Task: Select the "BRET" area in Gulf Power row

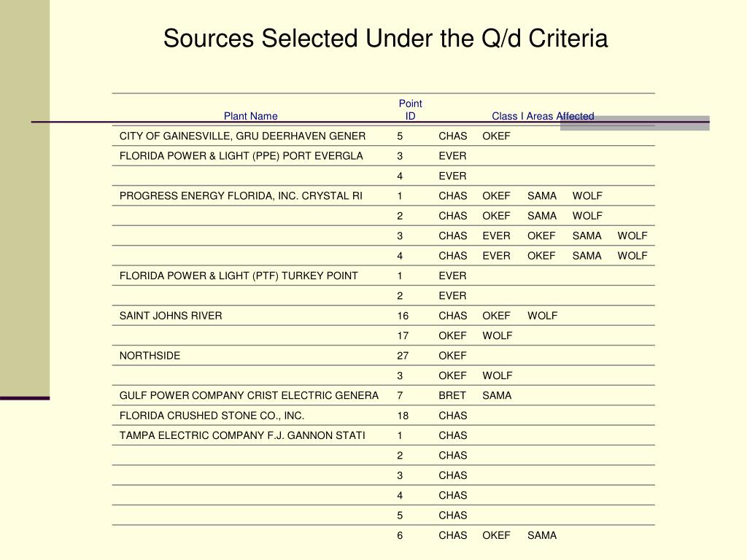Action: pos(452,396)
